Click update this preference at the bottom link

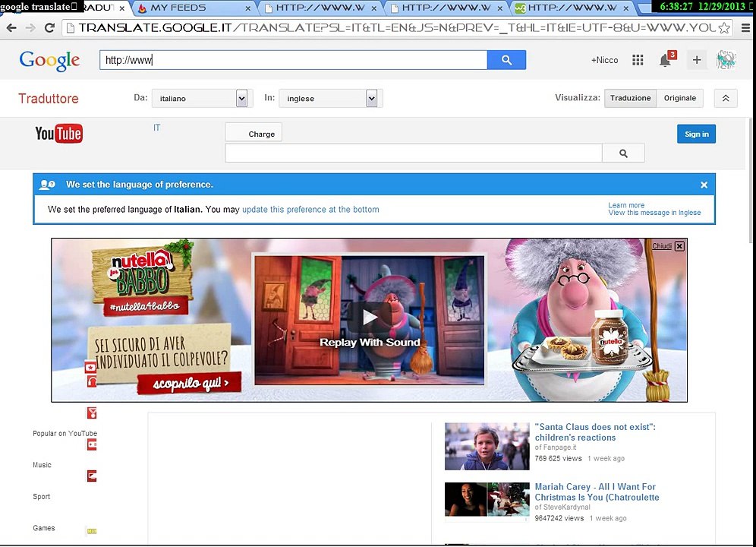pyautogui.click(x=310, y=210)
